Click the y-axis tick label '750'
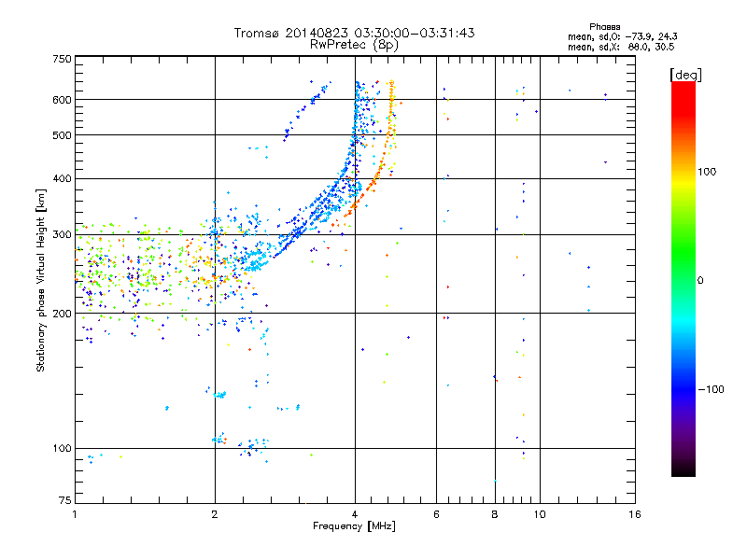This screenshot has height=560, width=747. pyautogui.click(x=62, y=59)
